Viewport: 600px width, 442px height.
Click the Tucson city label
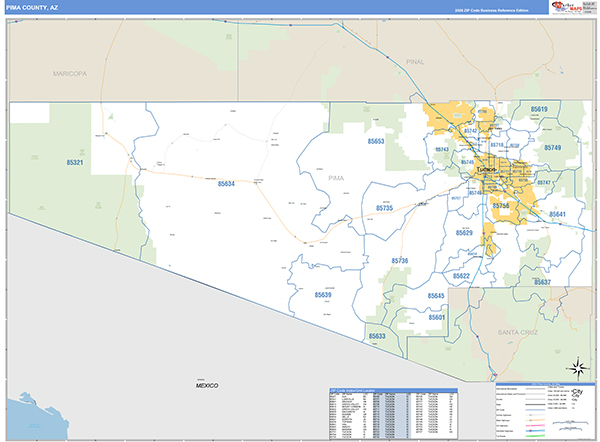[x=486, y=169]
